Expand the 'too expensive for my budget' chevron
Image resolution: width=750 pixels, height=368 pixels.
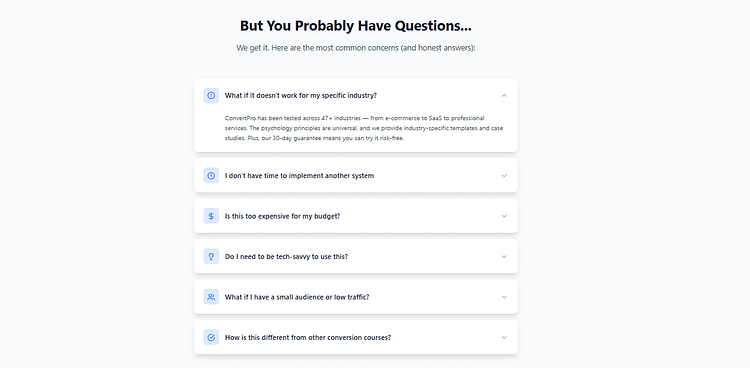[x=504, y=216]
